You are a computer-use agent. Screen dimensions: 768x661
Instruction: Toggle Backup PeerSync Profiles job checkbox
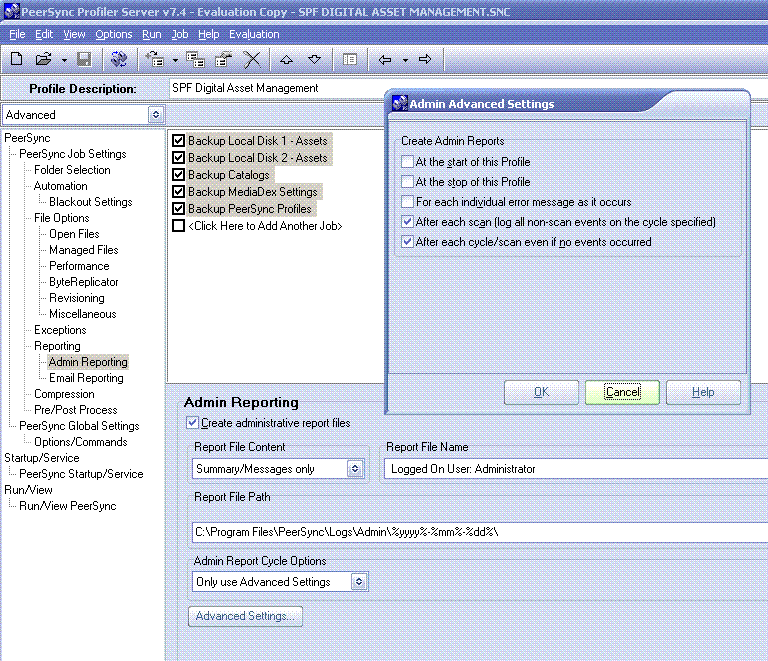click(x=178, y=209)
